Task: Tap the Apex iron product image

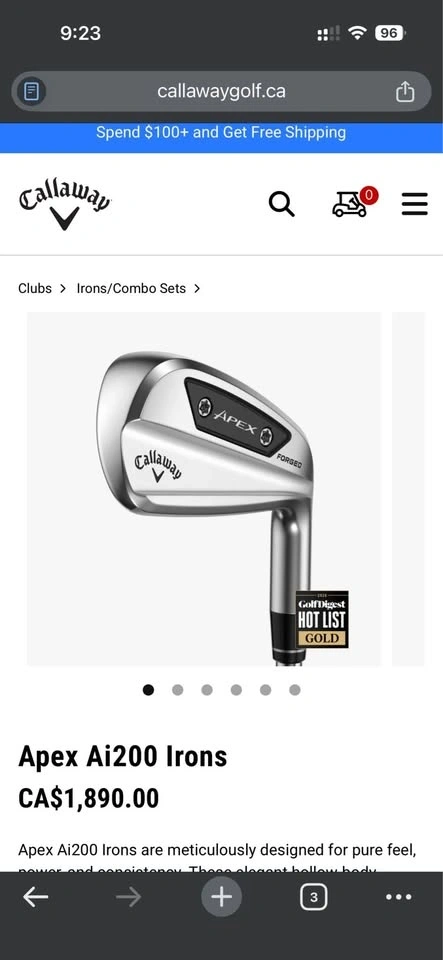Action: pos(204,489)
